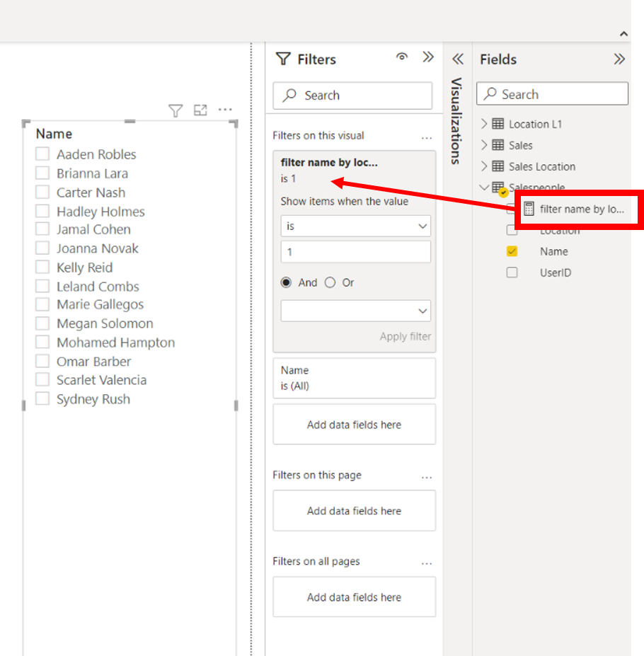Screen dimensions: 644x656
Task: Check the Megan Solomon checkbox
Action: [x=42, y=323]
